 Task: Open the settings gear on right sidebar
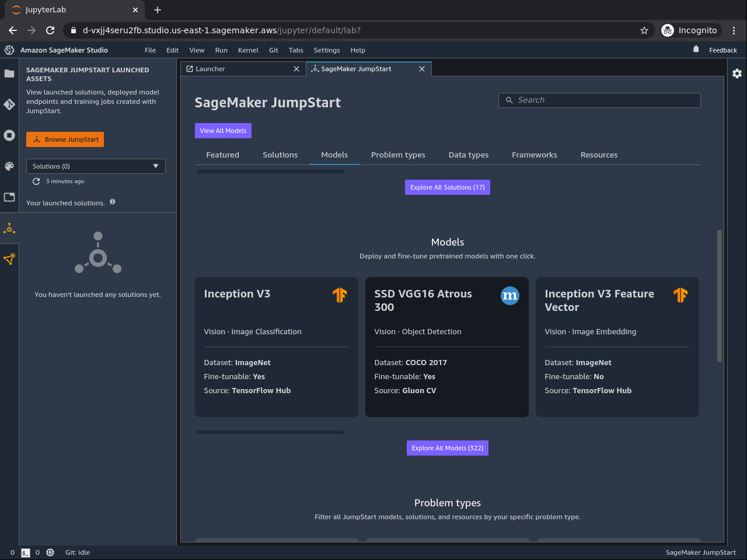click(737, 73)
